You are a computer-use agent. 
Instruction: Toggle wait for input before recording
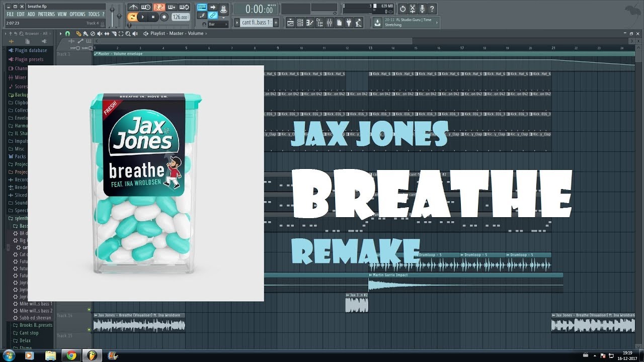pos(146,7)
